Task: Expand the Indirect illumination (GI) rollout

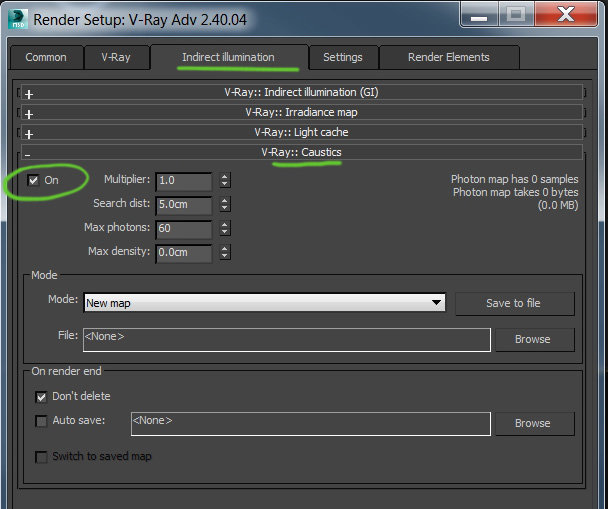Action: pyautogui.click(x=302, y=92)
